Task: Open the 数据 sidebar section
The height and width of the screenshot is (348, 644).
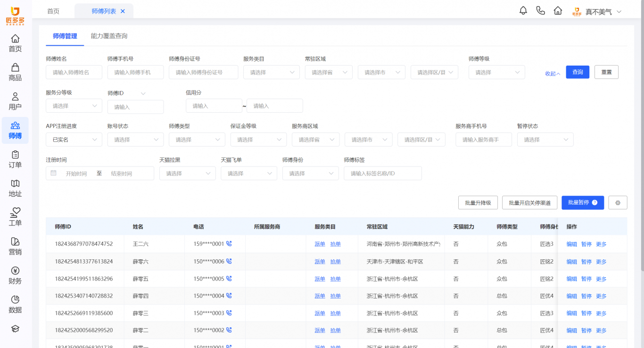Action: (15, 304)
